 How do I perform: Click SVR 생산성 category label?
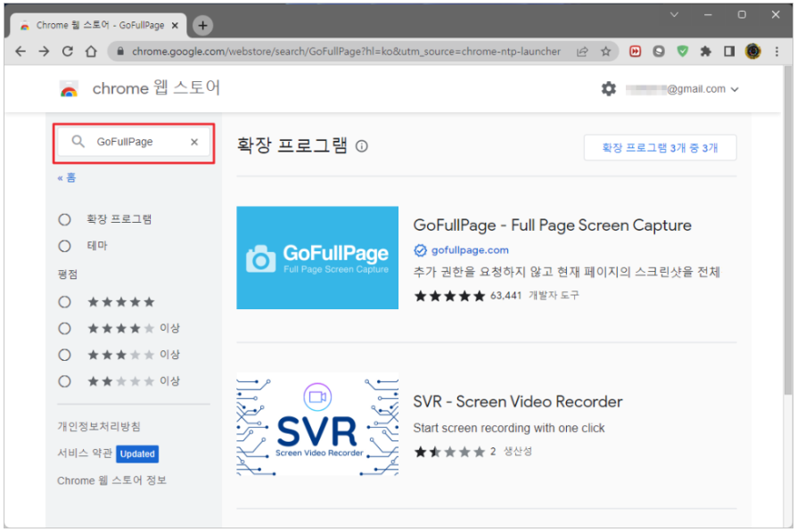(517, 451)
